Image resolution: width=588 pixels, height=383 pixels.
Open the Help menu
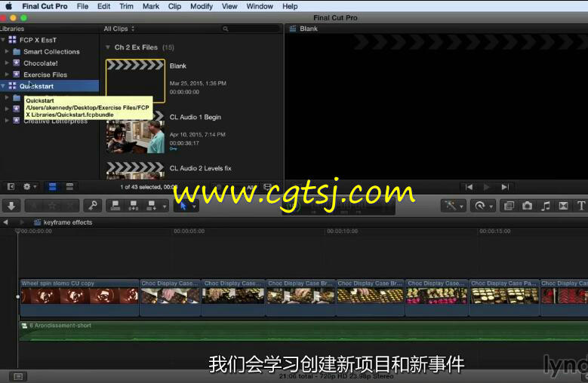pyautogui.click(x=290, y=6)
